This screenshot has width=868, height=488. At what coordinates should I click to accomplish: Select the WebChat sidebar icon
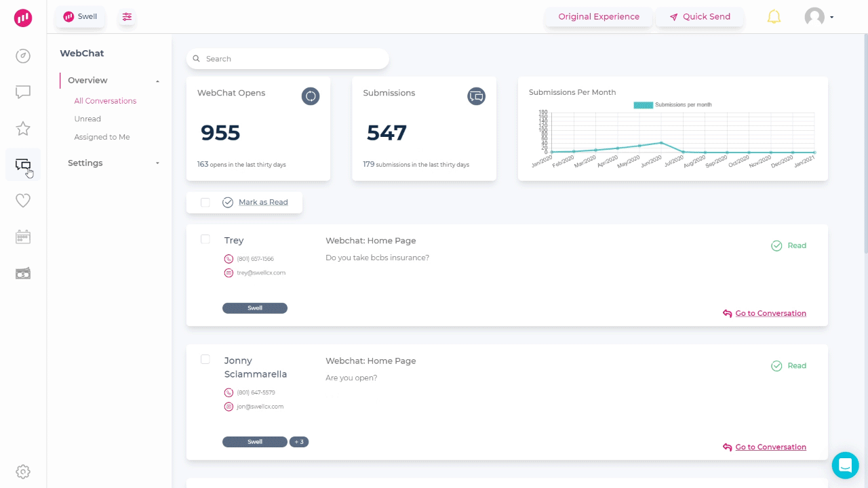(22, 165)
